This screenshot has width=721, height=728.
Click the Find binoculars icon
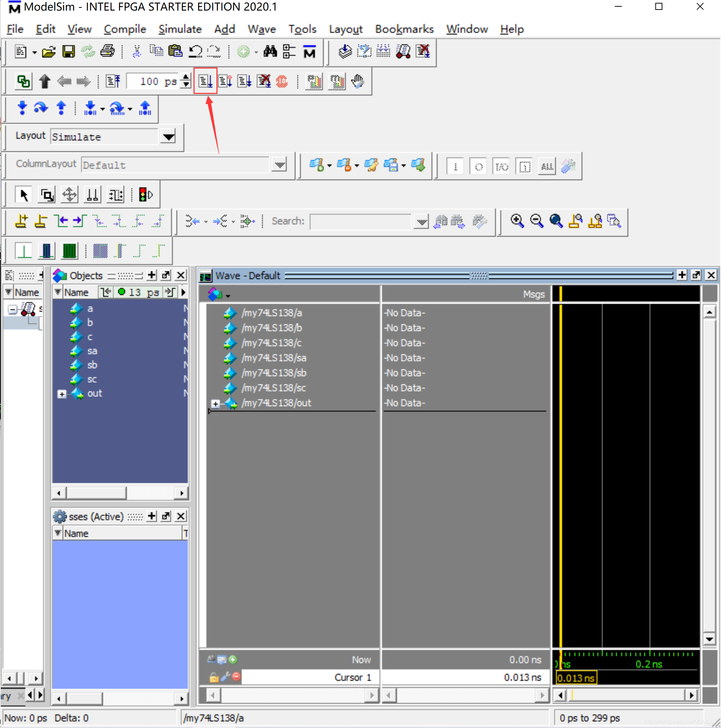270,51
